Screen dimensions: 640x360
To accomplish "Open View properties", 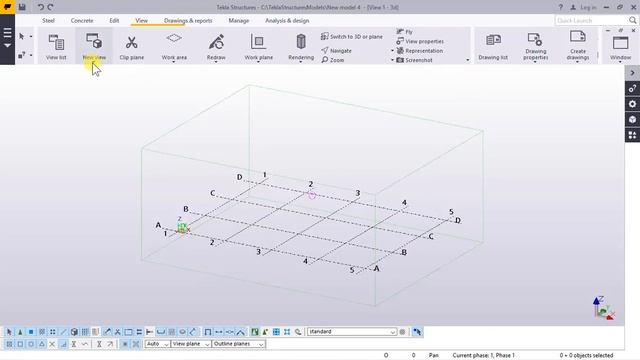I will click(x=420, y=41).
